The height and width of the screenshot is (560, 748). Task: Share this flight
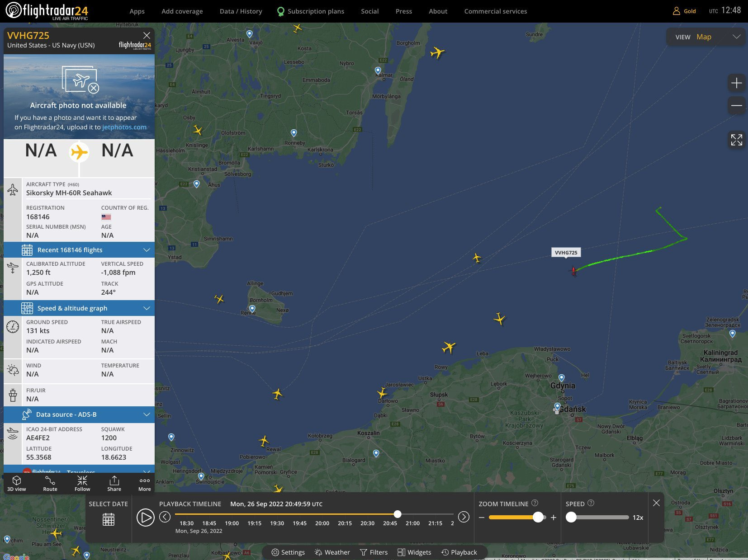pos(114,483)
